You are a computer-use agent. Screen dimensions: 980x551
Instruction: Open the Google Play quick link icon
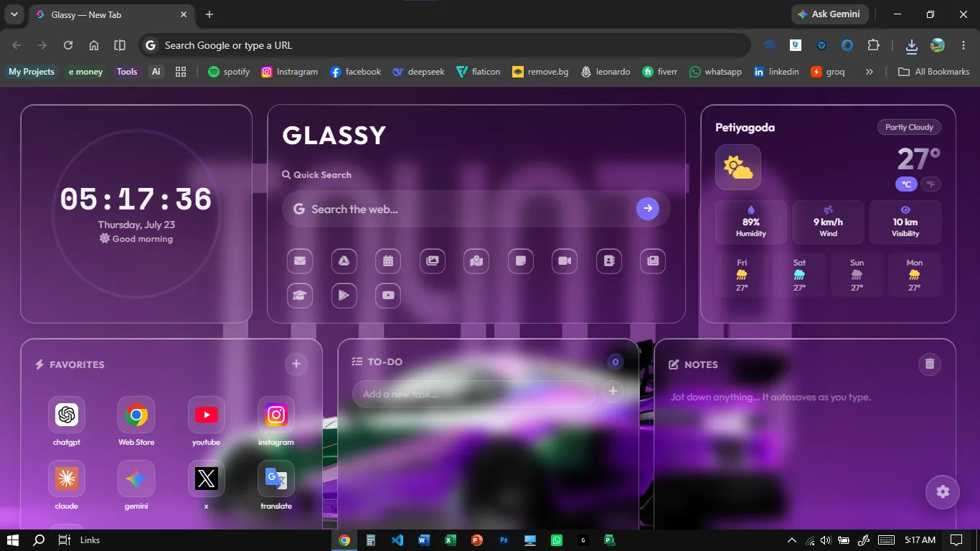[344, 296]
